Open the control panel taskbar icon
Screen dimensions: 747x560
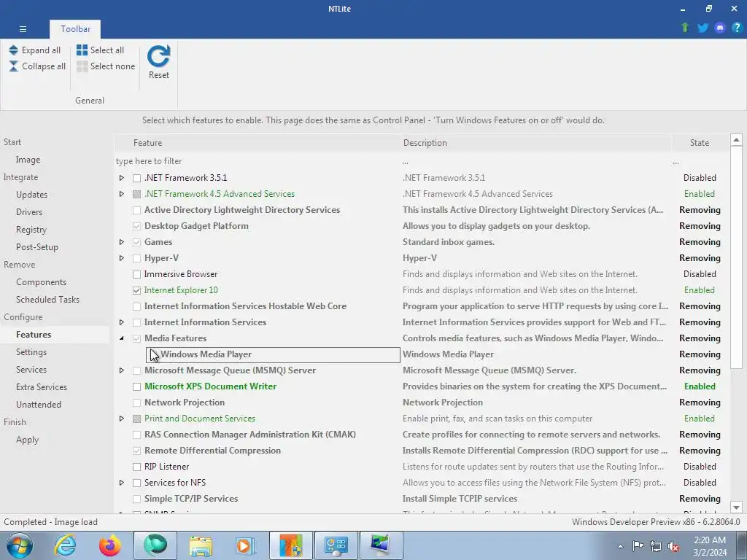click(336, 545)
